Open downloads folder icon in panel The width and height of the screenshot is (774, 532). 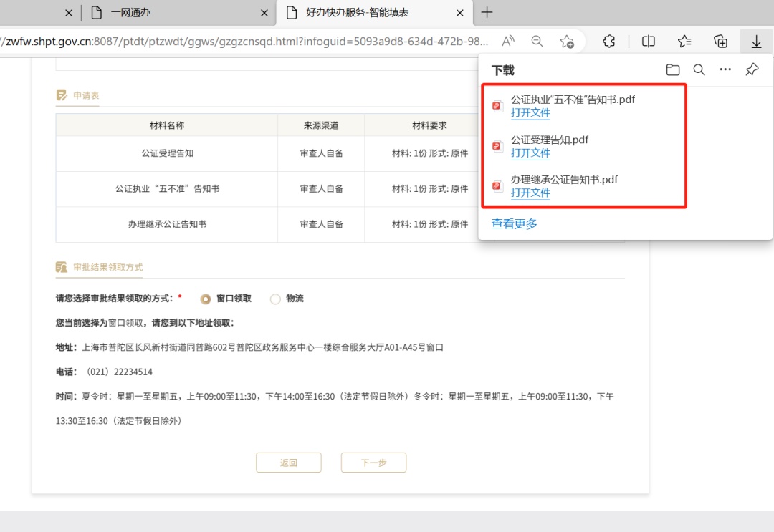coord(672,70)
